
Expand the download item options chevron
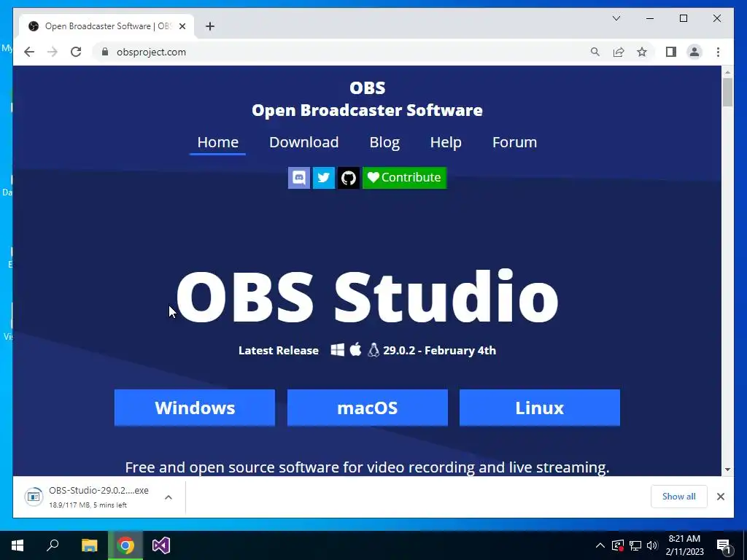pyautogui.click(x=169, y=497)
